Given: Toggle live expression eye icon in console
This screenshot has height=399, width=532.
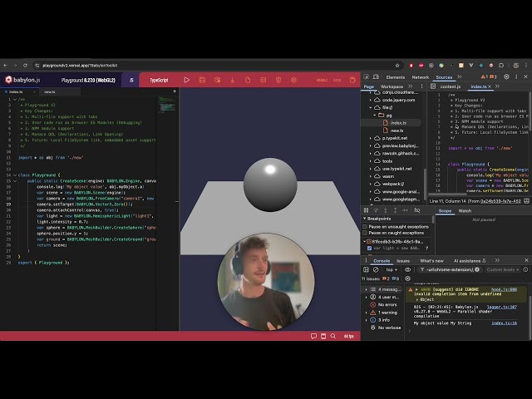Looking at the screenshot, I should pos(407,269).
